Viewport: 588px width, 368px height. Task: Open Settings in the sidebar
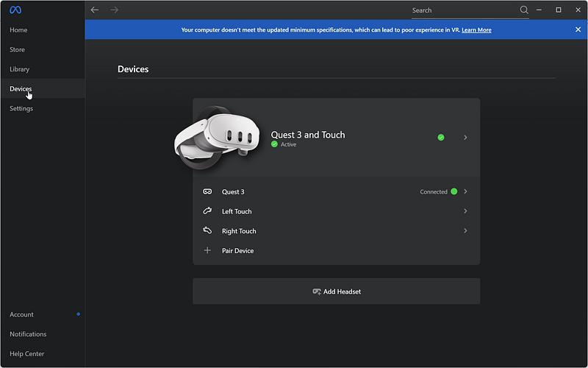coord(43,108)
